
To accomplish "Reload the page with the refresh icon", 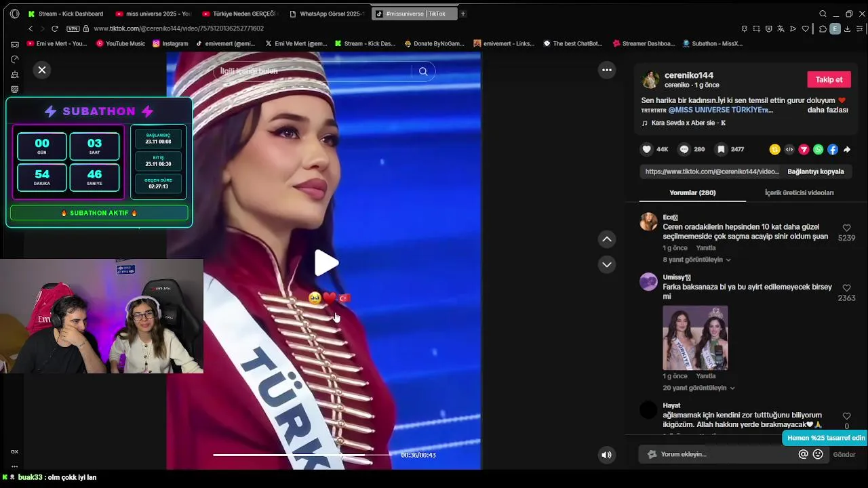I will [x=55, y=28].
